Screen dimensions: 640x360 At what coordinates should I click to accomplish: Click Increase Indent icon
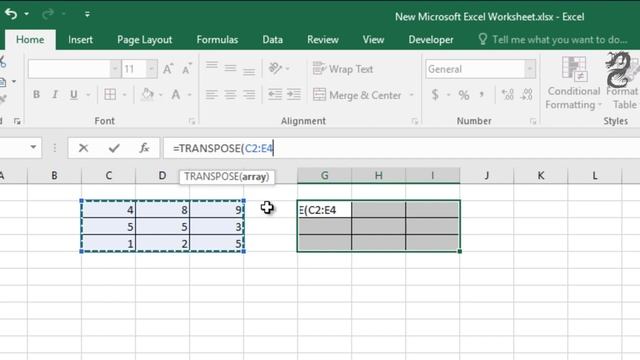(294, 95)
